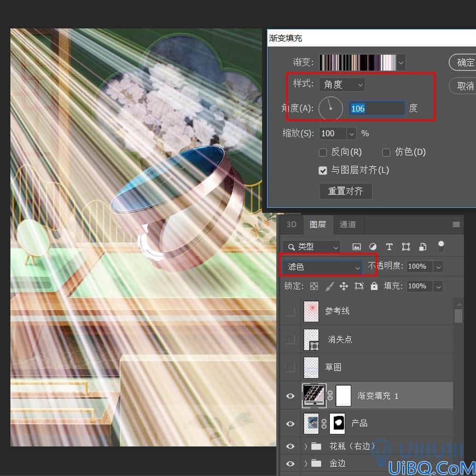
Task: Open the 样式 角度 style dropdown
Action: (x=342, y=84)
